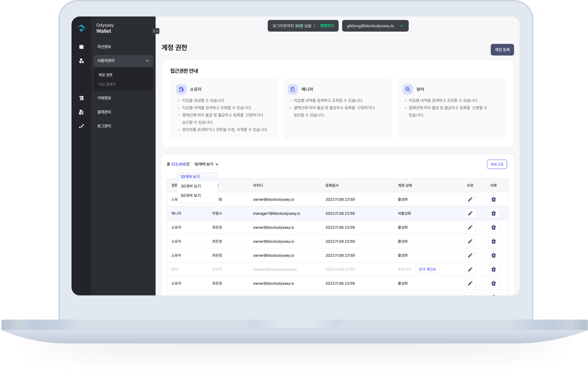Click the 뷰어 magnifier icon
This screenshot has width=588, height=374.
coord(407,89)
